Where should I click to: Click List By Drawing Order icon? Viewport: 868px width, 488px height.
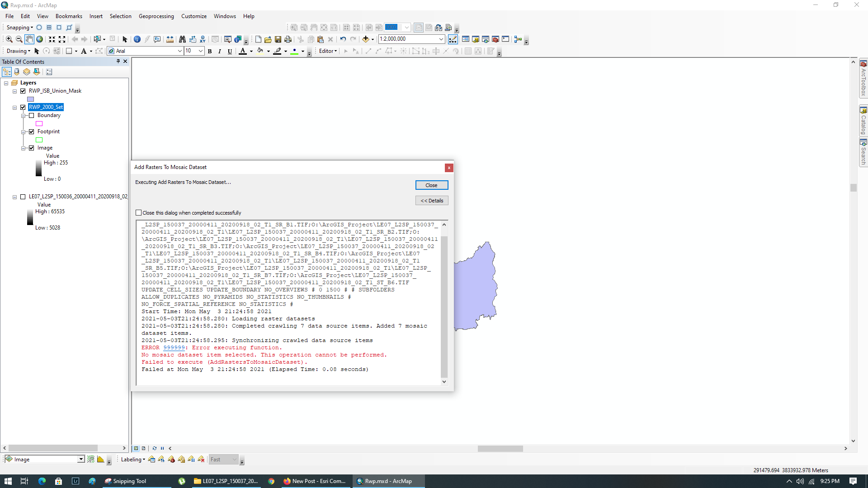click(x=7, y=71)
